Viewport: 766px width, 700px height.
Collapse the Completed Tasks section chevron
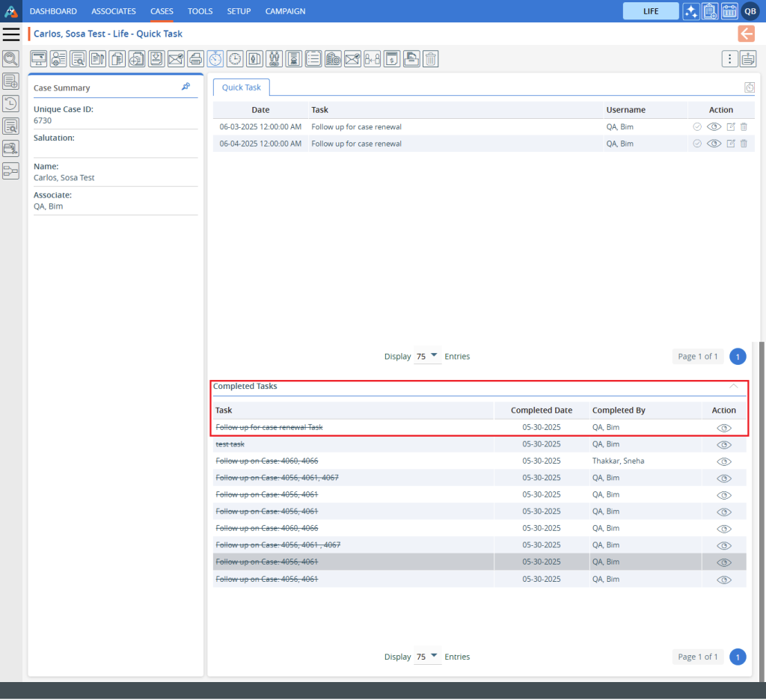(x=734, y=386)
